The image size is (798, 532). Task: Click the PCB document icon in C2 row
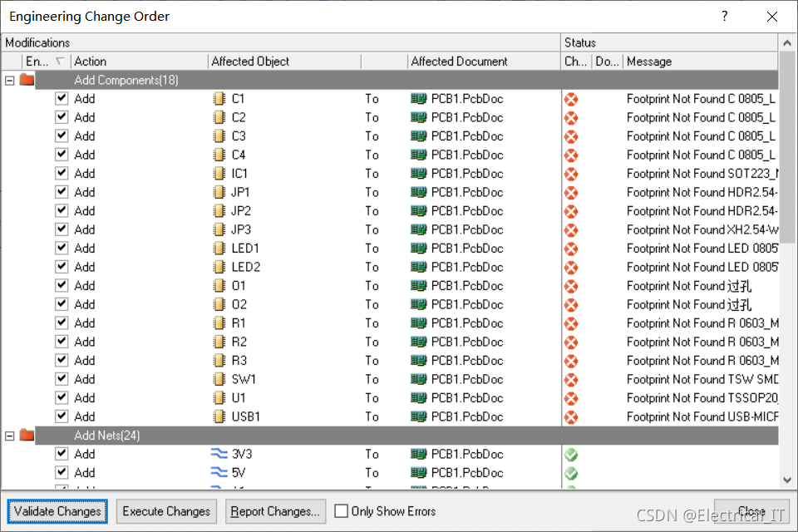[x=418, y=117]
